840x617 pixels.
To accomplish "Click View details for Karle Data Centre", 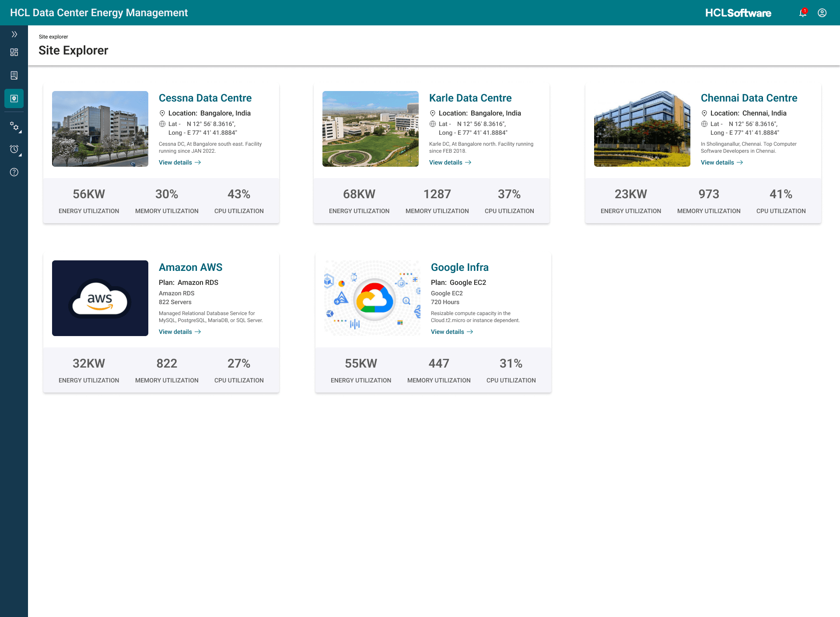I will pyautogui.click(x=450, y=162).
